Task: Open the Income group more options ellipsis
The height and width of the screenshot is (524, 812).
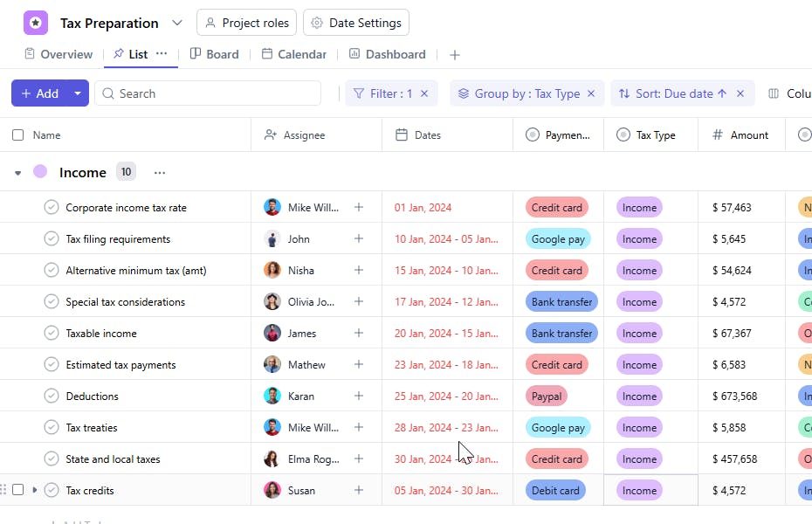Action: (x=160, y=172)
